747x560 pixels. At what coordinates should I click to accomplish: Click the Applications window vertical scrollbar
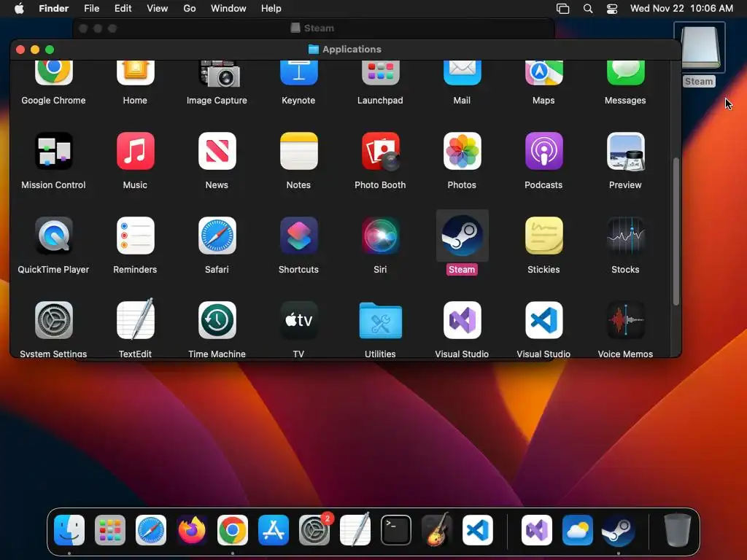click(676, 231)
